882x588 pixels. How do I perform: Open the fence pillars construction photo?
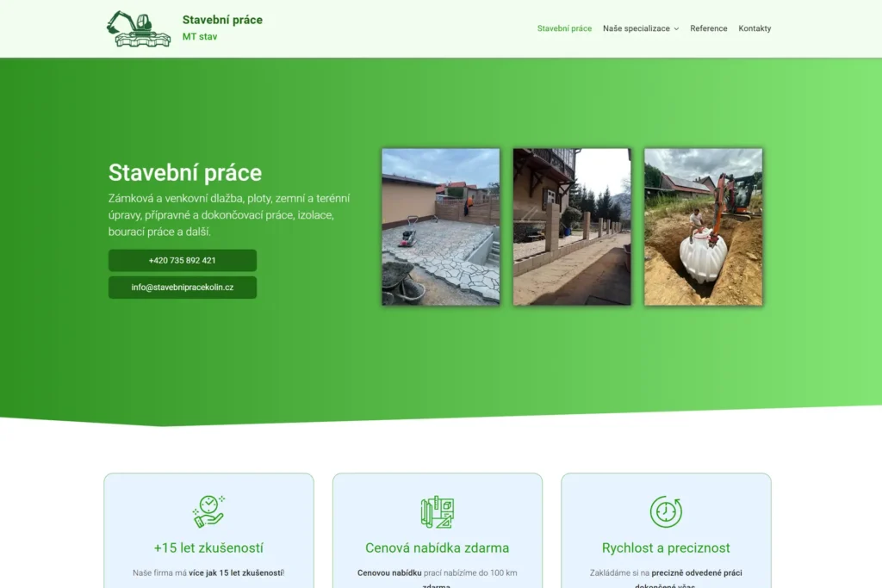pyautogui.click(x=572, y=226)
